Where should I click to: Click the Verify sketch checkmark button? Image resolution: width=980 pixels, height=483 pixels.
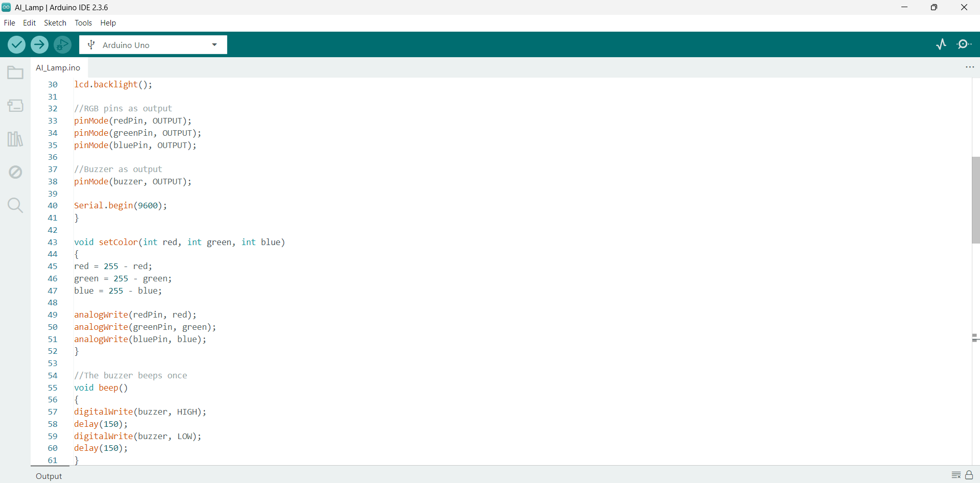[17, 45]
